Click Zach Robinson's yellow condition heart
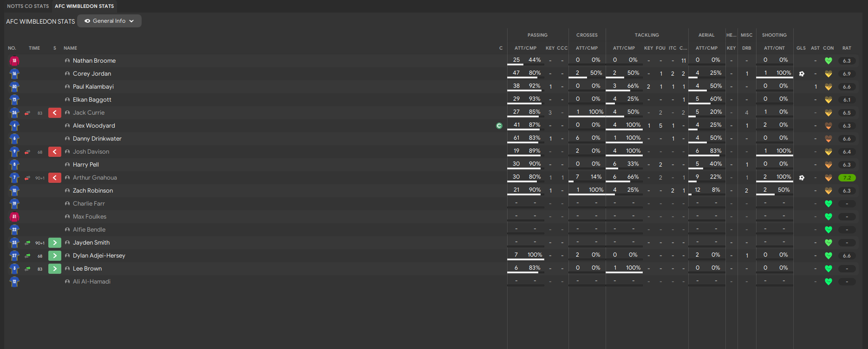868x349 pixels. (x=829, y=191)
